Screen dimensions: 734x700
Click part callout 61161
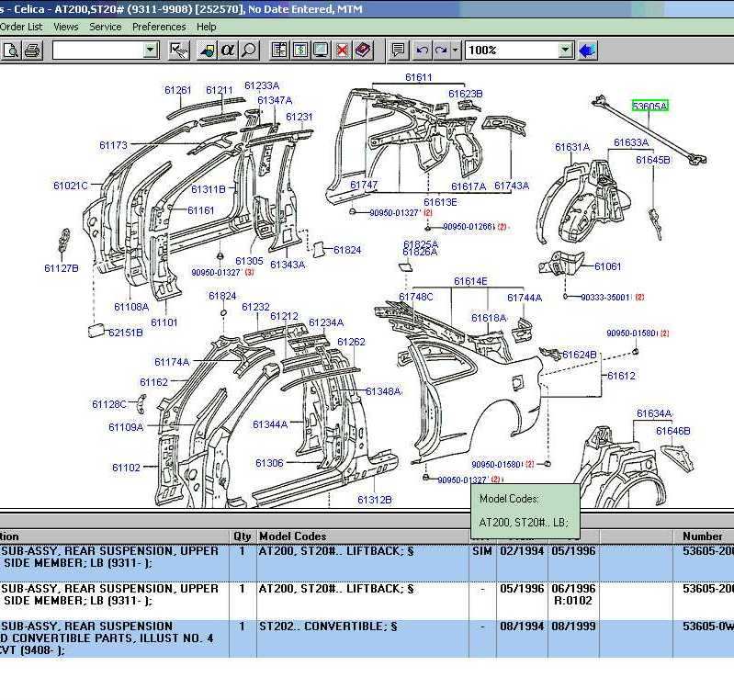point(201,210)
